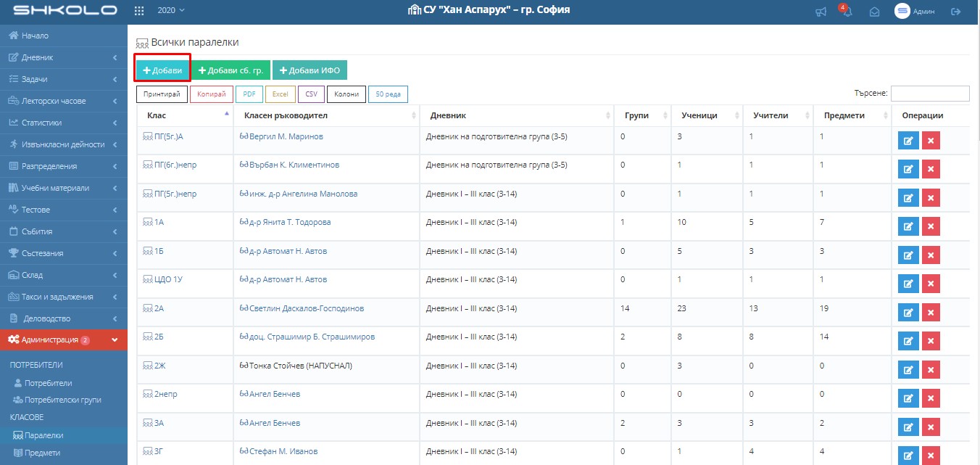Sort table by Ученици column header
980x465 pixels.
[x=699, y=115]
